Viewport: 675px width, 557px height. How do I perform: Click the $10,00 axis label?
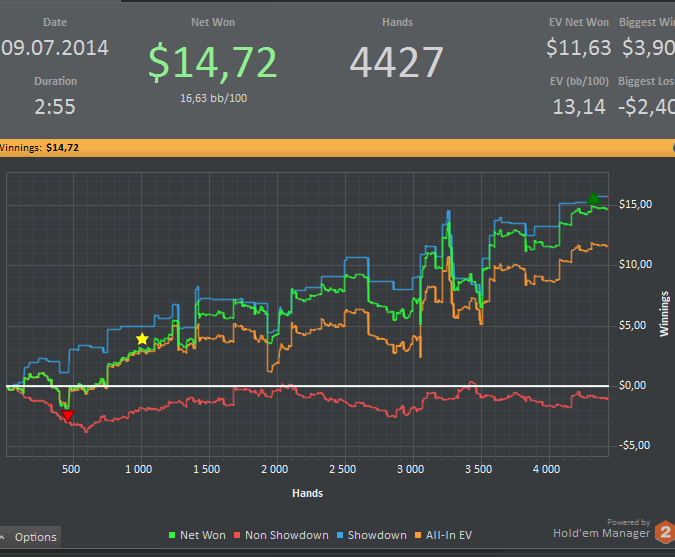pyautogui.click(x=635, y=264)
